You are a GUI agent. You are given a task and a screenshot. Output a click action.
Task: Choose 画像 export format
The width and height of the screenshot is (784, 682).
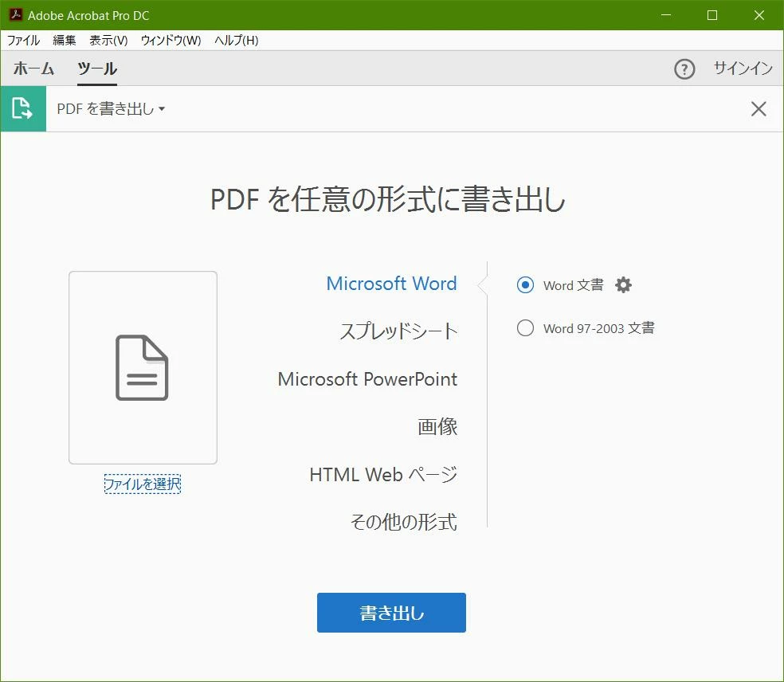[x=437, y=426]
